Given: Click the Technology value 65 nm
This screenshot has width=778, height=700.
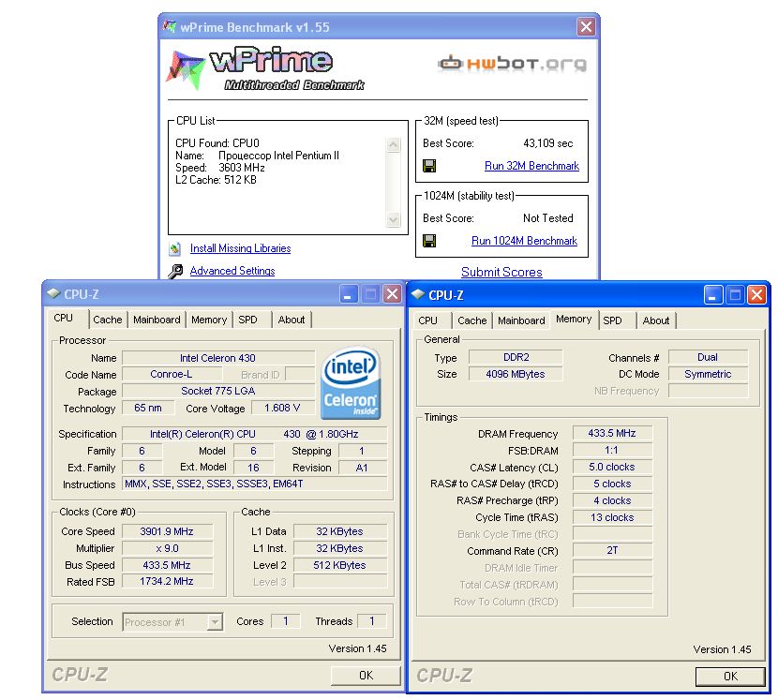Looking at the screenshot, I should (x=148, y=408).
